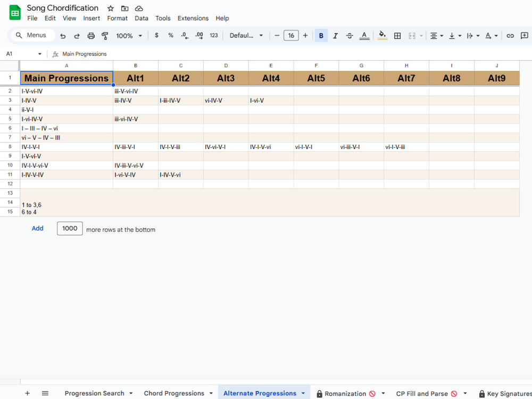Print the spreadsheet
The height and width of the screenshot is (399, 532).
tap(91, 36)
